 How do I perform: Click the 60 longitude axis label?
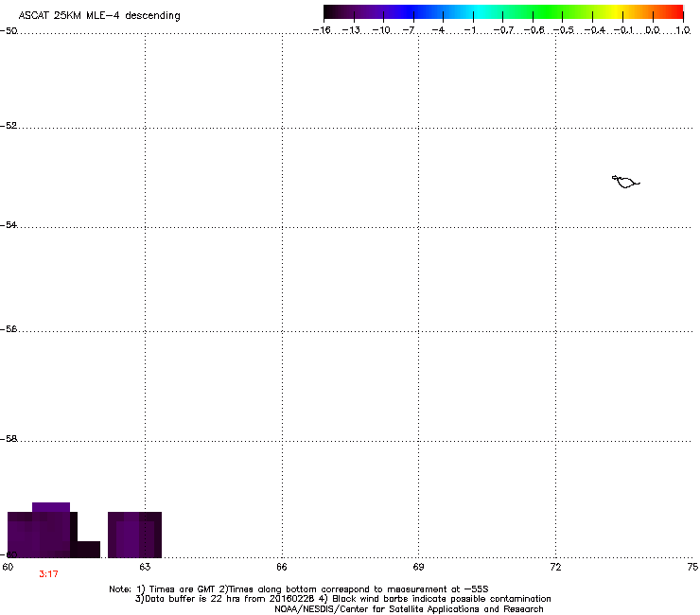[x=8, y=567]
